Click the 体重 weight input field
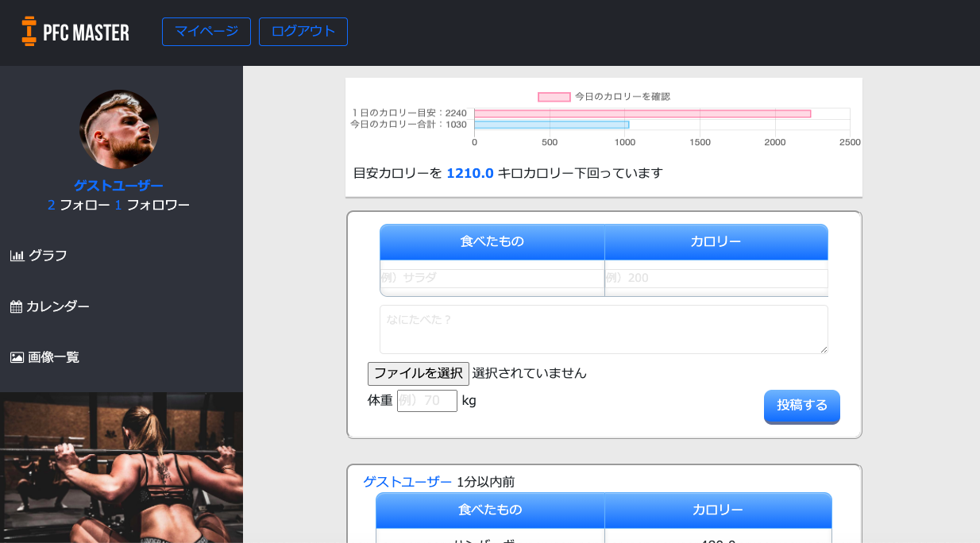 (x=426, y=400)
